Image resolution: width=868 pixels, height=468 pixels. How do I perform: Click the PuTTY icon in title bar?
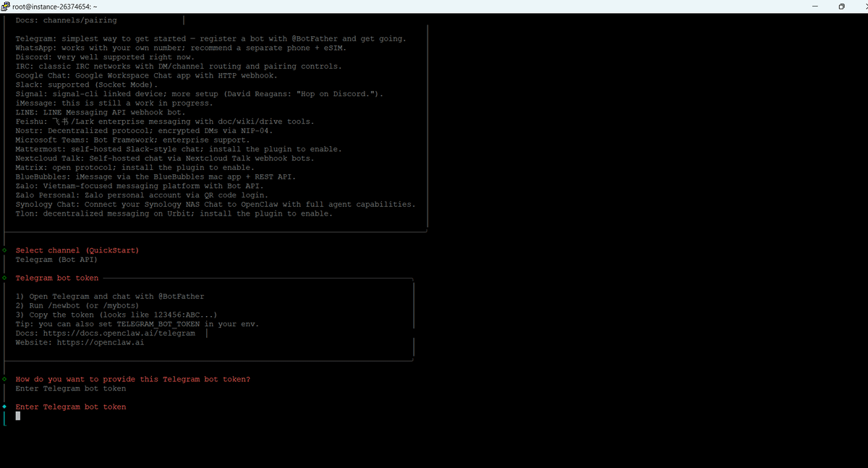coord(6,7)
